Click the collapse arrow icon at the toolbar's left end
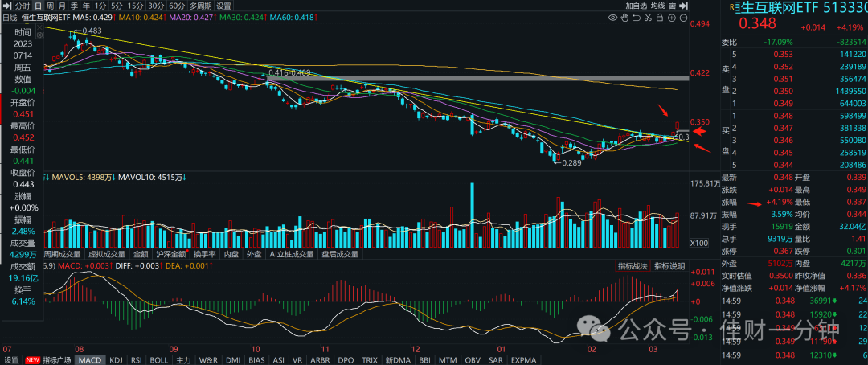868x365 pixels. pyautogui.click(x=6, y=6)
